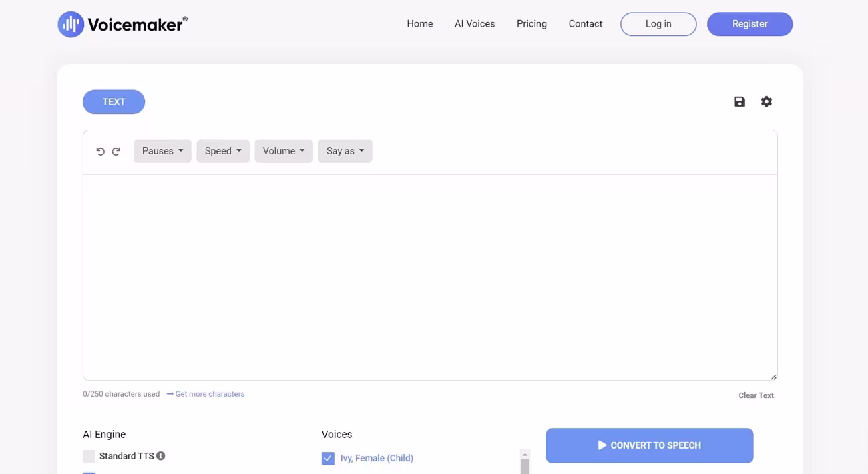The width and height of the screenshot is (868, 474).
Task: Click Standard TTS info icon
Action: [x=161, y=456]
